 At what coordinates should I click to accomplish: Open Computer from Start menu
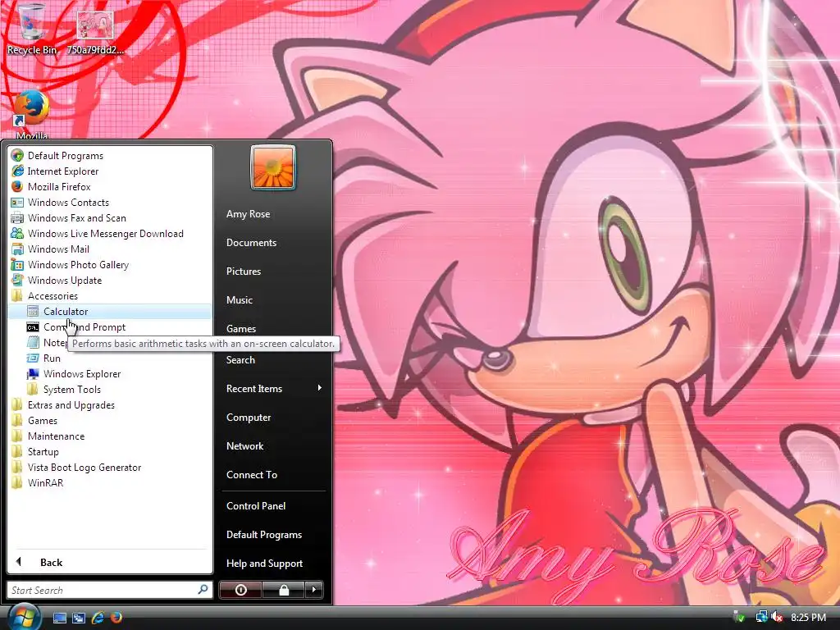coord(249,418)
